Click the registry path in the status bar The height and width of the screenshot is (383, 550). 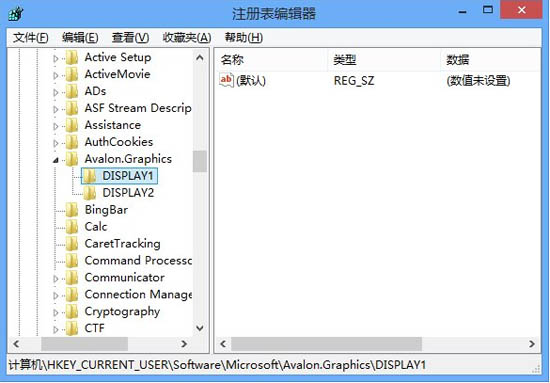click(217, 365)
